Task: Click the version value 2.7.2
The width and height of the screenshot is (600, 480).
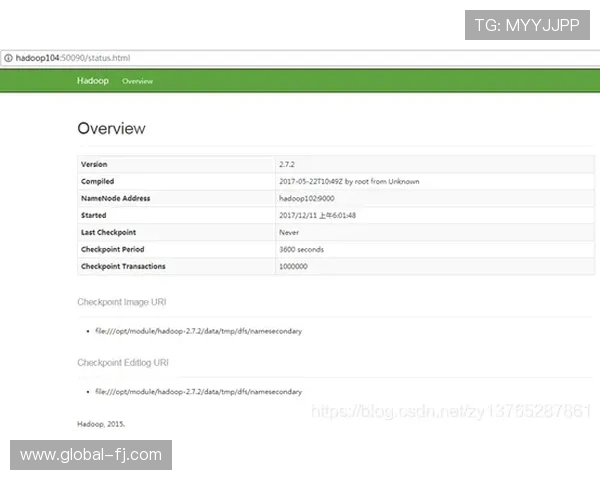Action: tap(289, 164)
